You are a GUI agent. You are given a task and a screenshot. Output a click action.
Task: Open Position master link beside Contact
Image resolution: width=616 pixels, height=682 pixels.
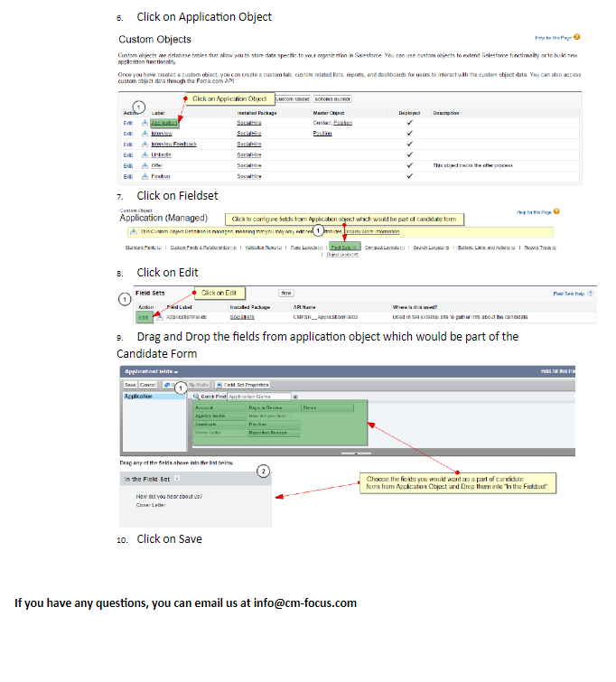[x=343, y=123]
